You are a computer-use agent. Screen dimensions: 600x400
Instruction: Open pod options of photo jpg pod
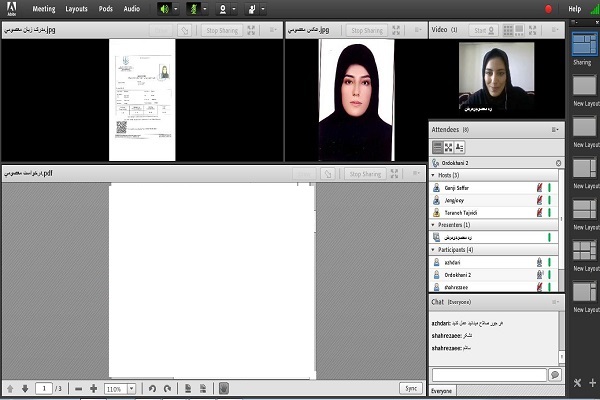(x=418, y=30)
